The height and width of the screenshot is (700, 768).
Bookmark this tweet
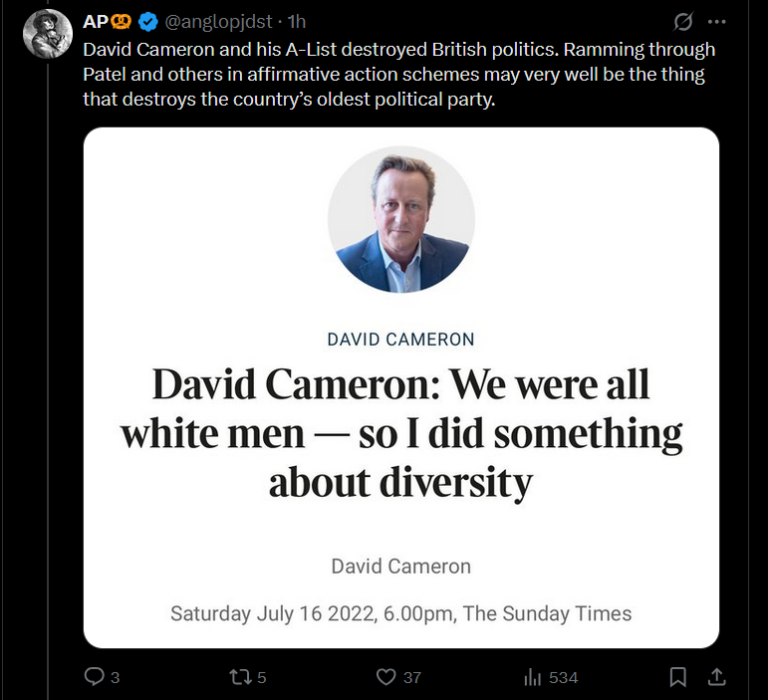pyautogui.click(x=678, y=677)
